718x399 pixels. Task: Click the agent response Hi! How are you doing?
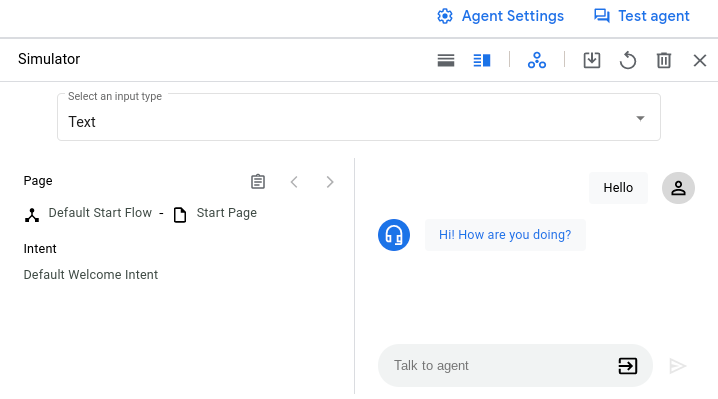[505, 235]
